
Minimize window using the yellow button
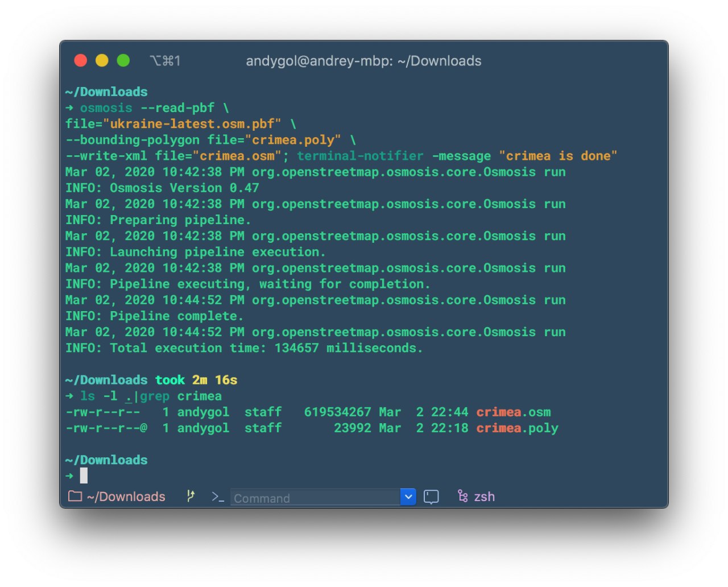[102, 60]
